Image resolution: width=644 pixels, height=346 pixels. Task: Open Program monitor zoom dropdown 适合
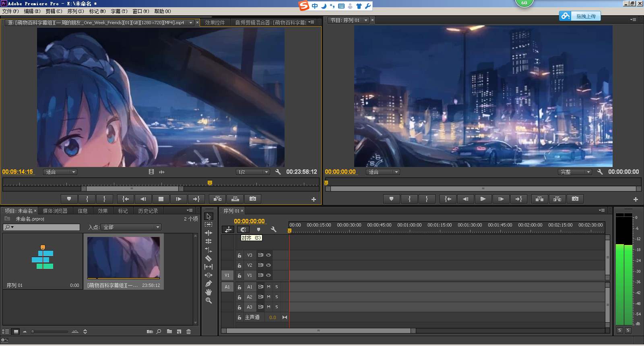coord(383,172)
